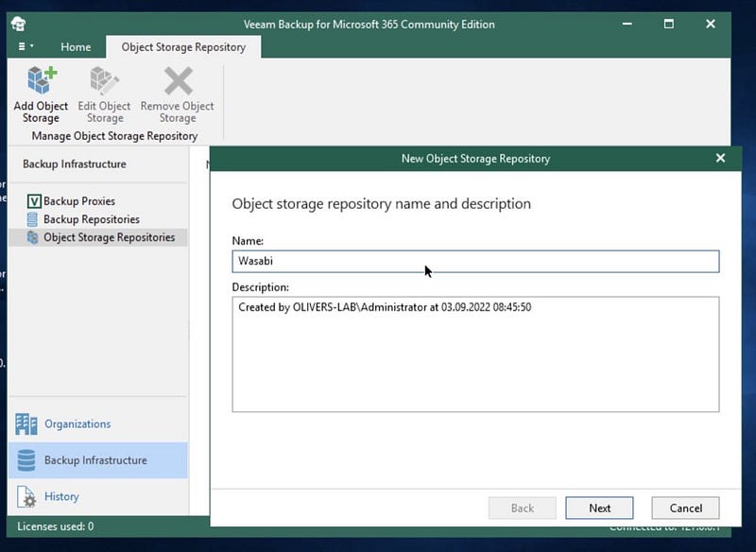This screenshot has height=552, width=756.
Task: Click the Backup Infrastructure panel heading
Action: point(75,164)
